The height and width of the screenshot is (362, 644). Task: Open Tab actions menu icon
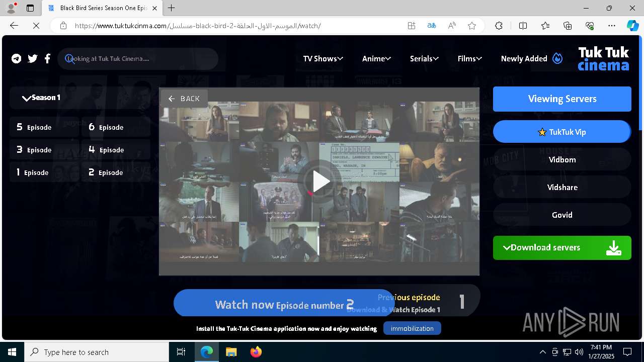click(30, 8)
